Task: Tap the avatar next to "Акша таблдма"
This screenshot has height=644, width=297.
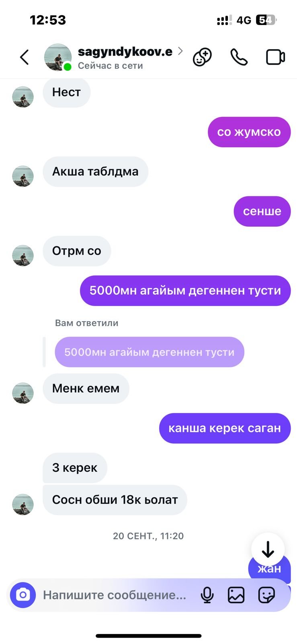Action: 23,176
